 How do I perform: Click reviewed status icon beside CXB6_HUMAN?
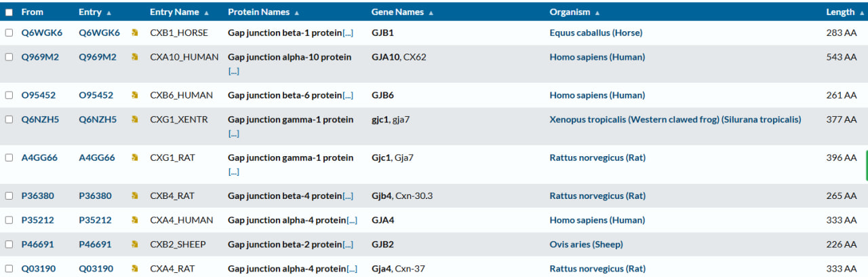[135, 95]
